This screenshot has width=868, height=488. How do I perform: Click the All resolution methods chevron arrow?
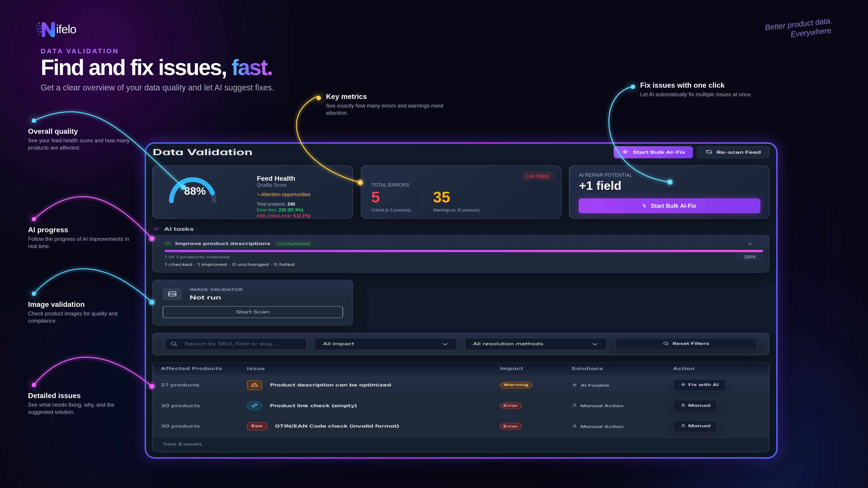pyautogui.click(x=595, y=344)
